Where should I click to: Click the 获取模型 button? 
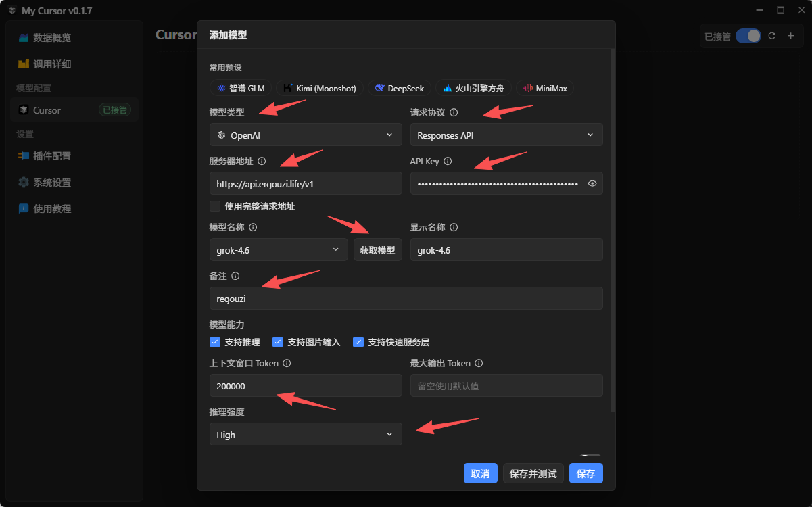click(378, 249)
